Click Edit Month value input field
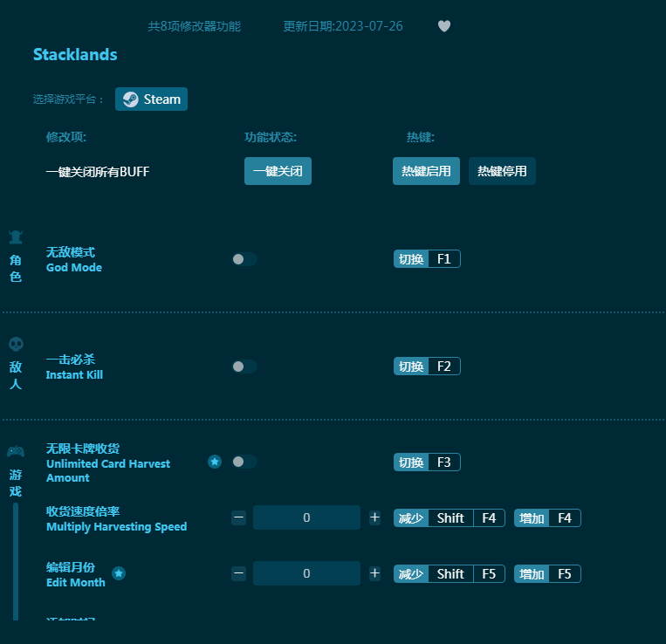The width and height of the screenshot is (666, 644). (x=306, y=573)
